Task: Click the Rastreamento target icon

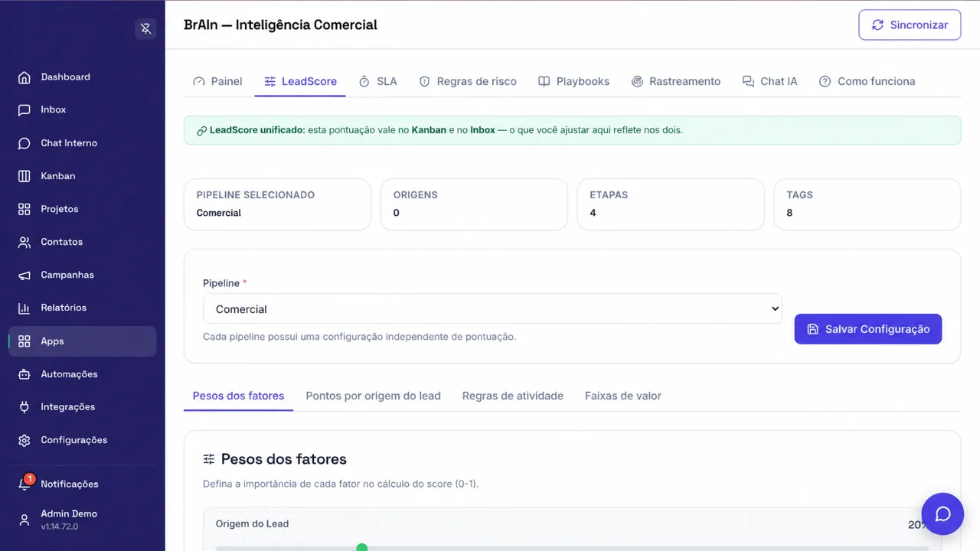Action: click(x=637, y=81)
